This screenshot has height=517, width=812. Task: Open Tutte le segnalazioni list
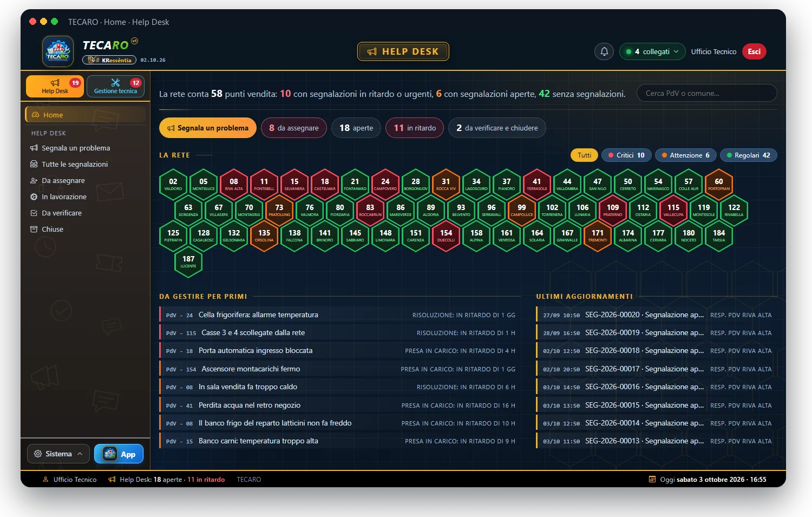pos(85,164)
